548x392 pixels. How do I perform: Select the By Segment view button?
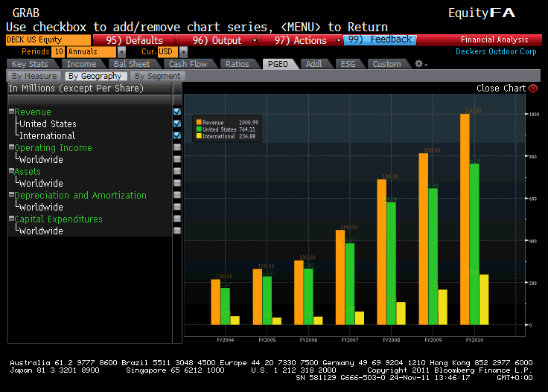(x=157, y=76)
